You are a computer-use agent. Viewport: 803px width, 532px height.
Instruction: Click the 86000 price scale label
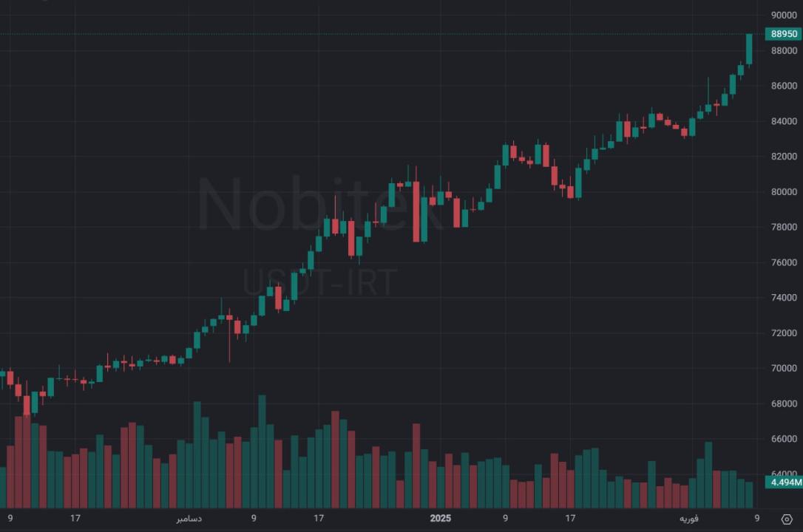(x=783, y=86)
